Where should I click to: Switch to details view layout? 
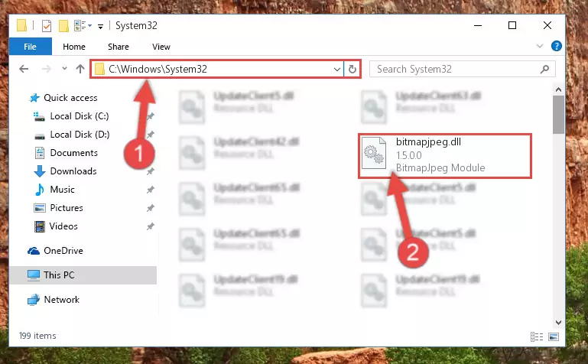tap(537, 336)
